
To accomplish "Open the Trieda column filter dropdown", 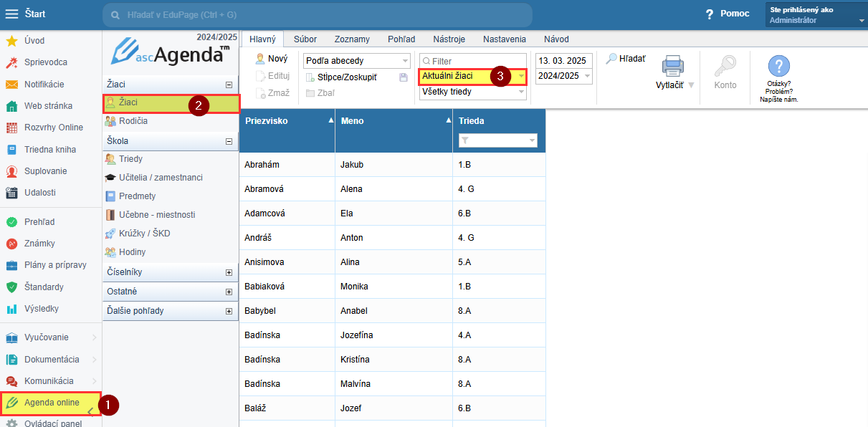I will click(x=532, y=141).
